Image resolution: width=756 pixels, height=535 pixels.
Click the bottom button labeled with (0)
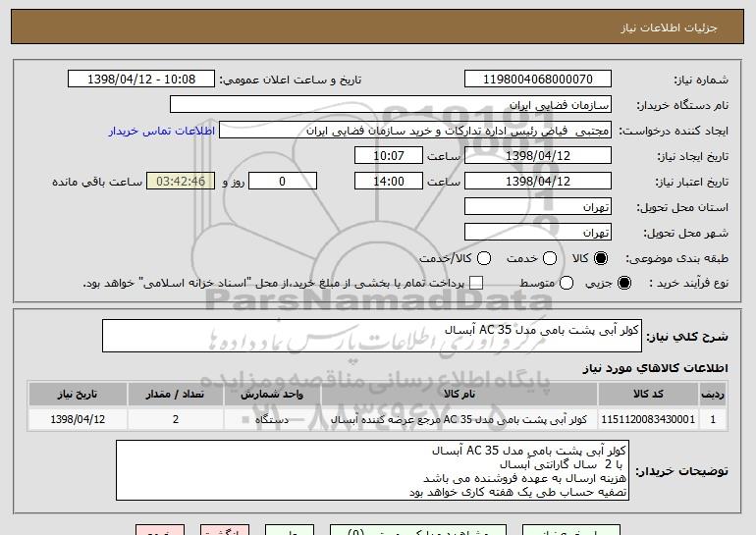(418, 530)
